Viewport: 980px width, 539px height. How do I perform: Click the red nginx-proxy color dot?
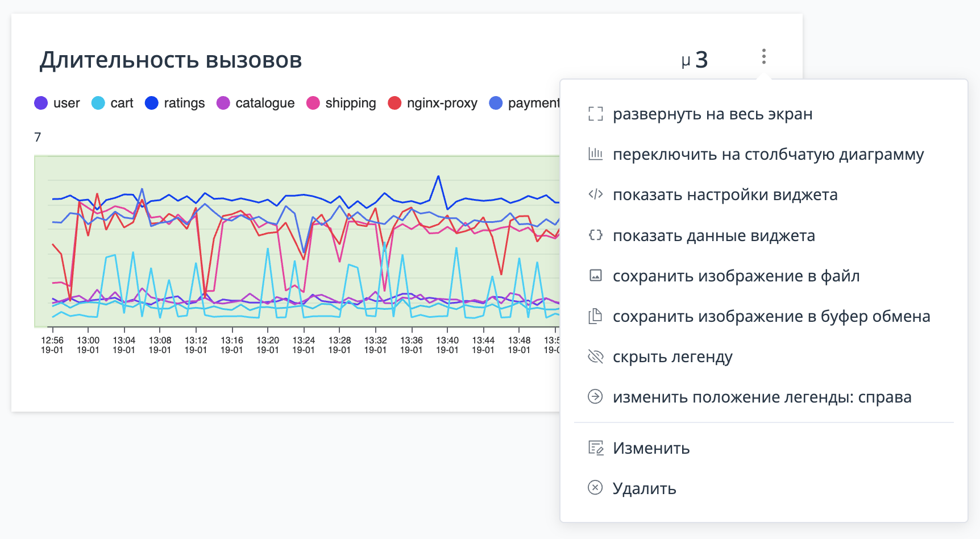coord(395,103)
